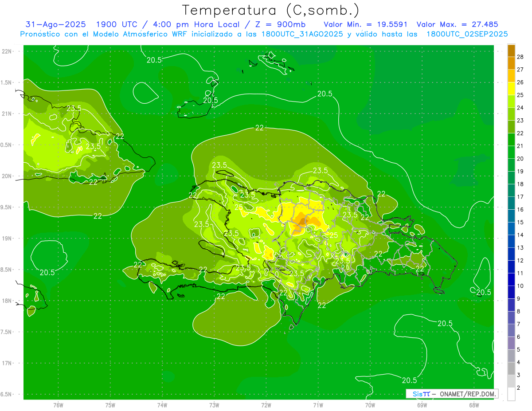Image resolution: width=532 pixels, height=411 pixels.
Task: Click the 'Temperatura (C,somb.)' chart title
Action: [x=271, y=10]
